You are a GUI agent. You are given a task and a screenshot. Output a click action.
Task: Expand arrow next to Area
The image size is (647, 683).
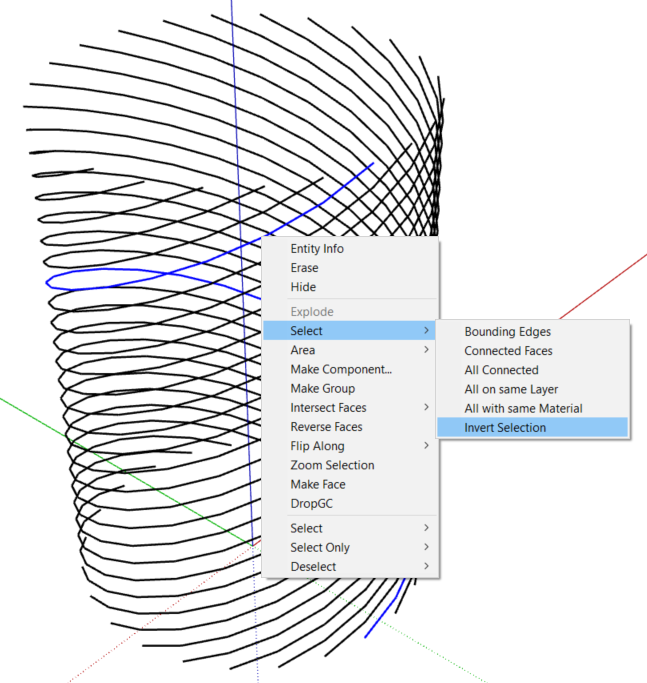click(427, 349)
